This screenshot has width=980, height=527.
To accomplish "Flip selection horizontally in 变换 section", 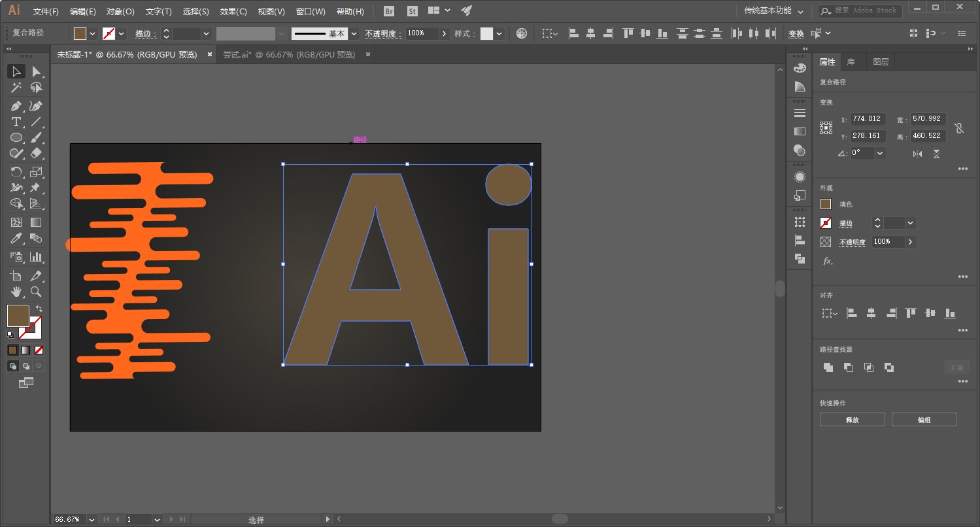I will point(917,154).
